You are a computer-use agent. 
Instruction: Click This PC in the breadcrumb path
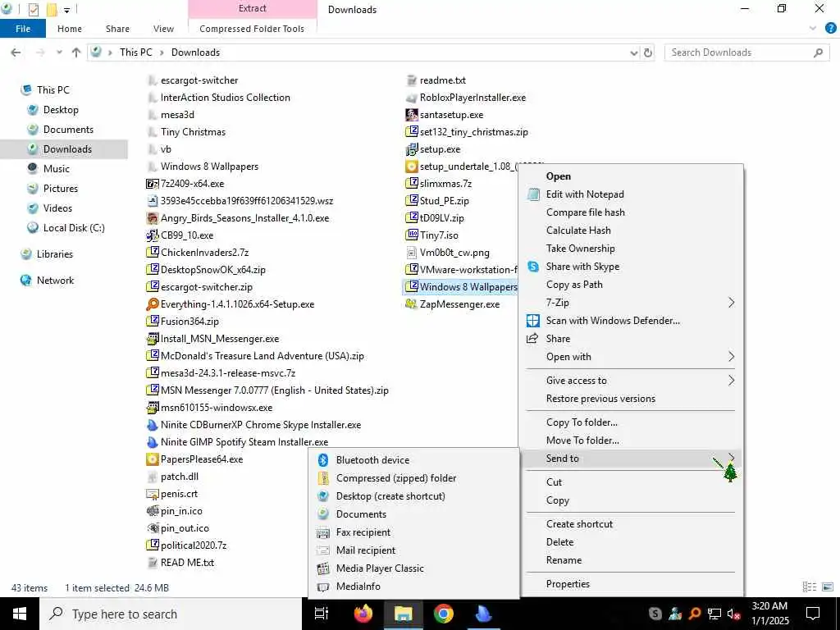pyautogui.click(x=135, y=52)
